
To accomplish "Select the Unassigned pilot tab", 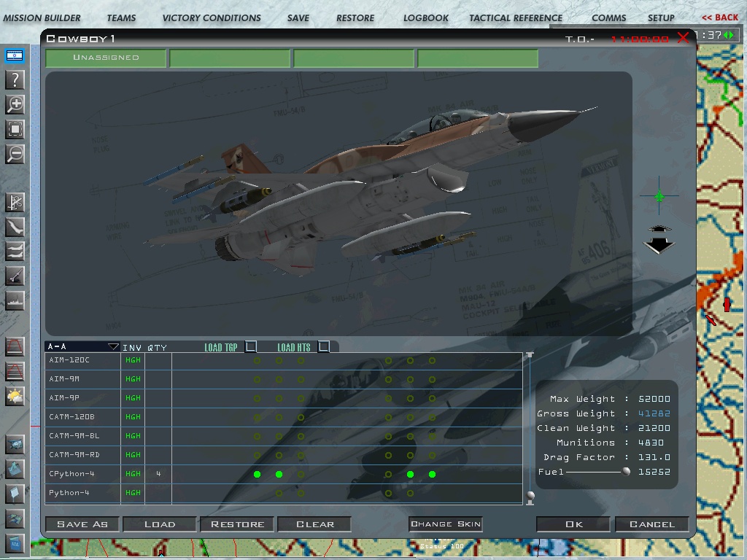I will [x=106, y=58].
